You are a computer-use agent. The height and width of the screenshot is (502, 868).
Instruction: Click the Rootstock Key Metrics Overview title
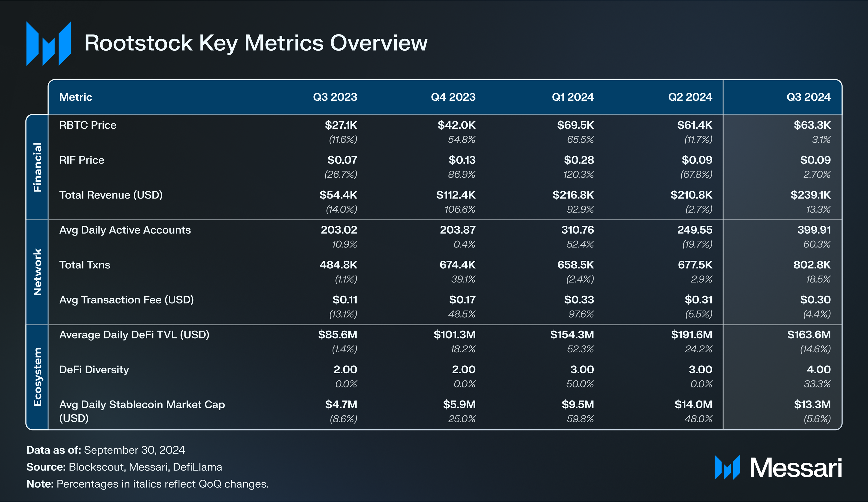point(256,43)
